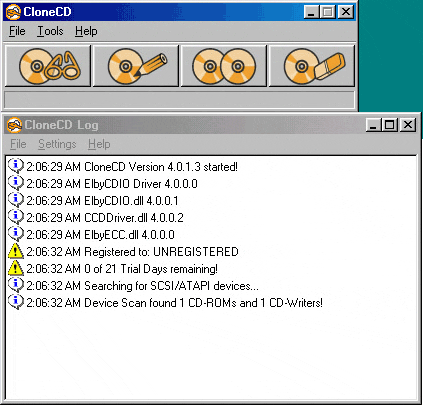Click the CloneCD title bar app icon
The image size is (423, 405).
click(13, 12)
